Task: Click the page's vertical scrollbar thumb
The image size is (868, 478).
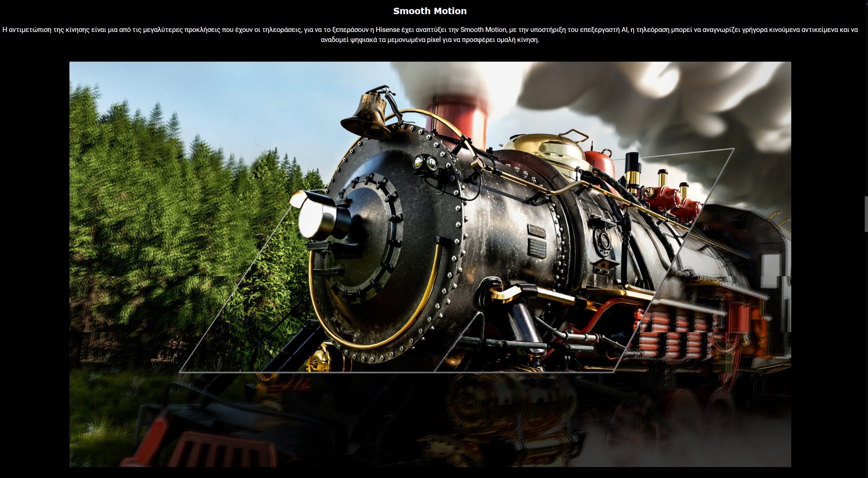Action: [x=866, y=214]
